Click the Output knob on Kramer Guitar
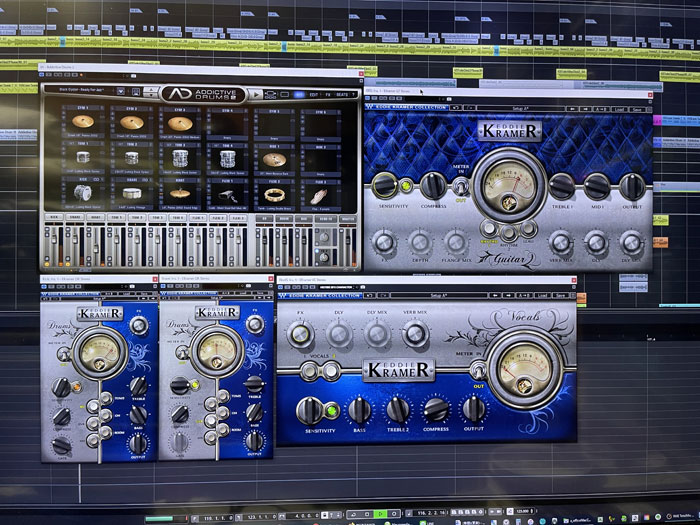 click(x=632, y=187)
